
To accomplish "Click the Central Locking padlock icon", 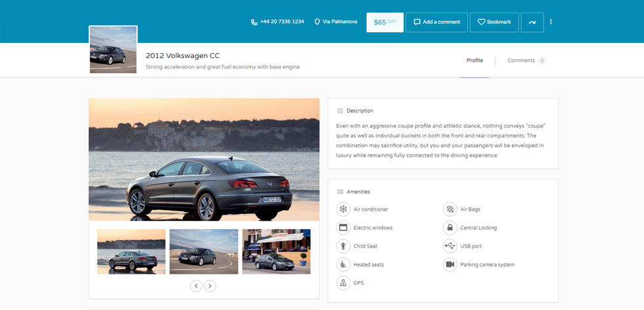I will pyautogui.click(x=450, y=228).
